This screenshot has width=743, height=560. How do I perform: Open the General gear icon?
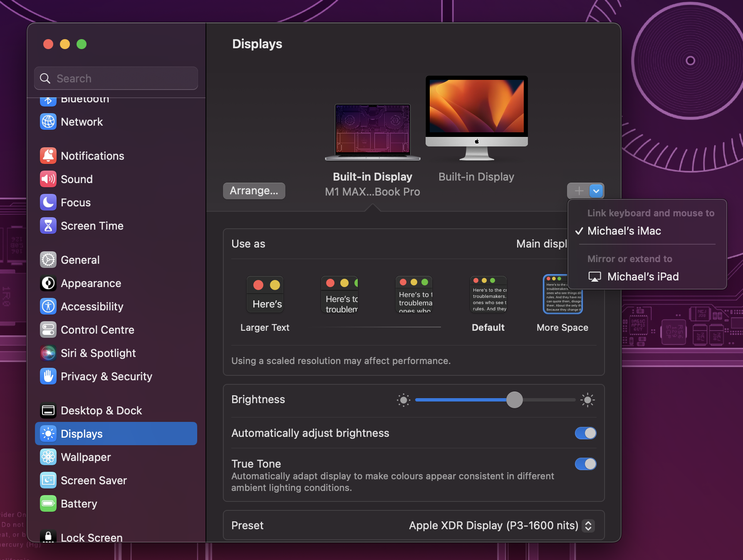[x=48, y=260]
